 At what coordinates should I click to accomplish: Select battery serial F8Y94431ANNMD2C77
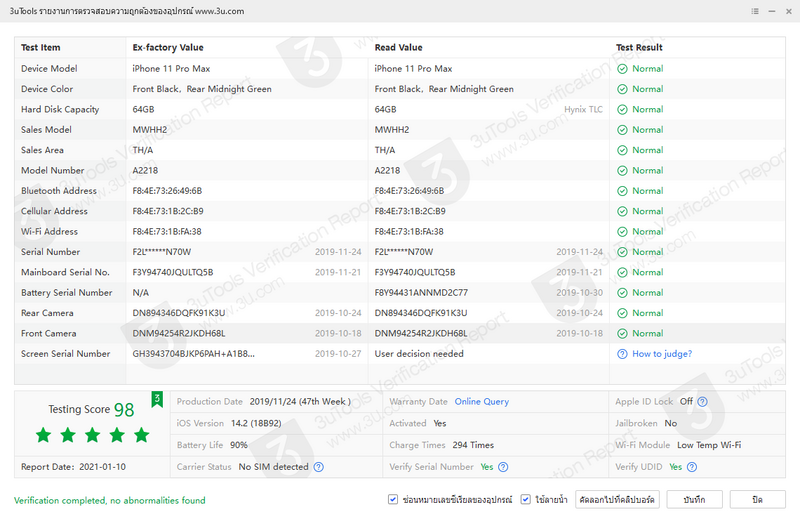[421, 293]
